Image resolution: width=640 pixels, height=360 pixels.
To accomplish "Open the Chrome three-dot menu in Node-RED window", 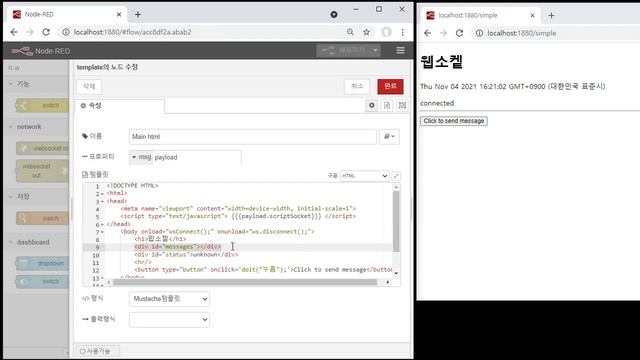I will [x=402, y=32].
